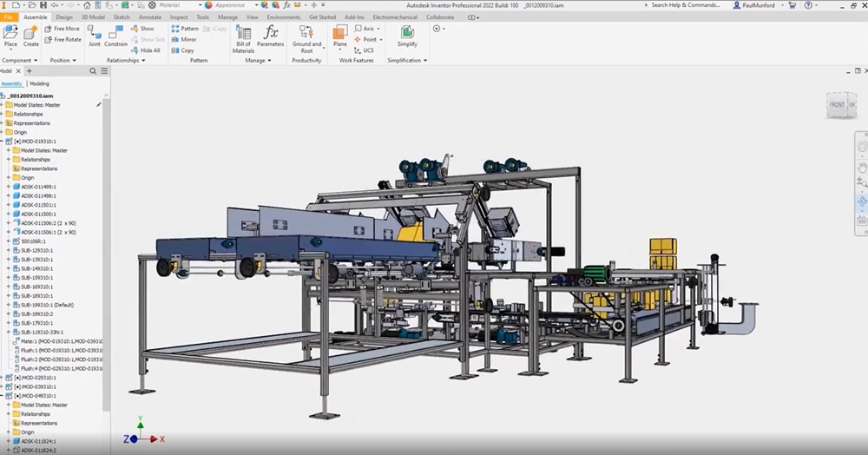
Task: Launch the Simplify tool
Action: [407, 36]
